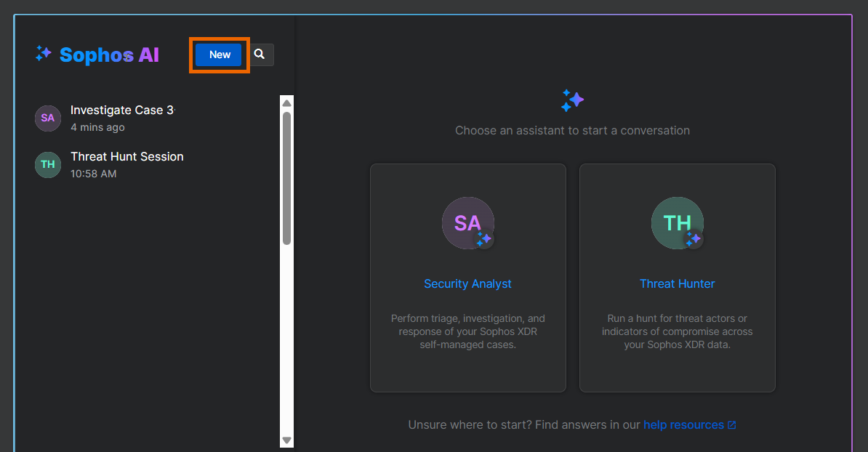Click the Security Analyst card description text
The width and height of the screenshot is (868, 452).
(467, 331)
